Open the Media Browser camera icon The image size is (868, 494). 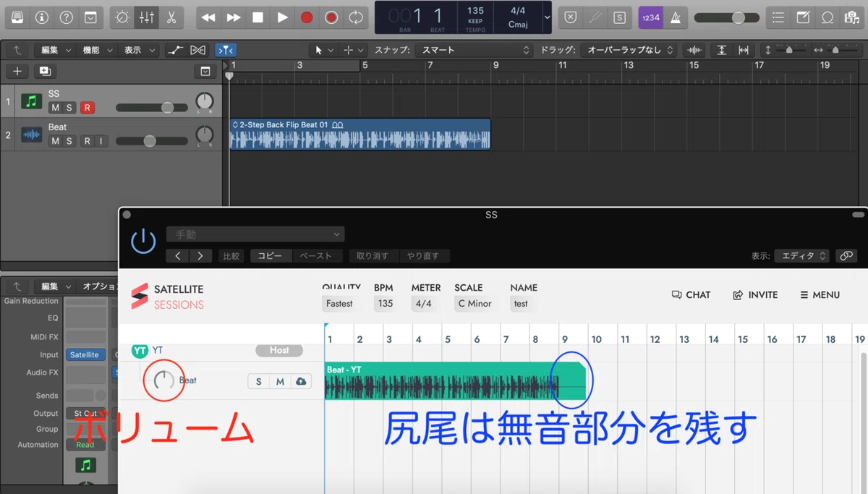tap(851, 17)
